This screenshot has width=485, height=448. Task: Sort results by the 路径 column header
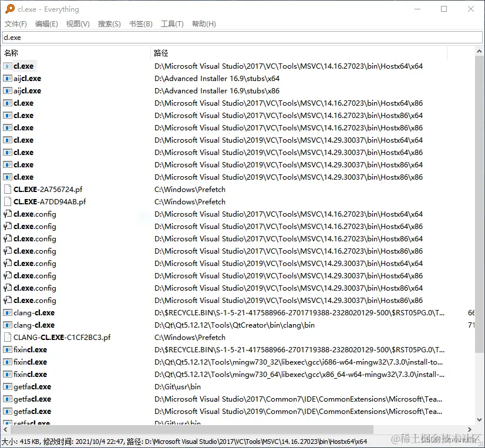tap(299, 53)
